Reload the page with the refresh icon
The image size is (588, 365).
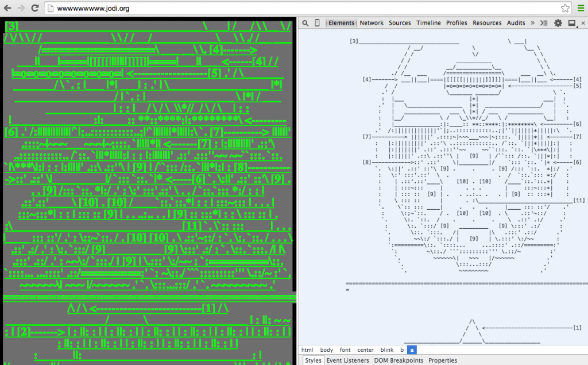(35, 8)
